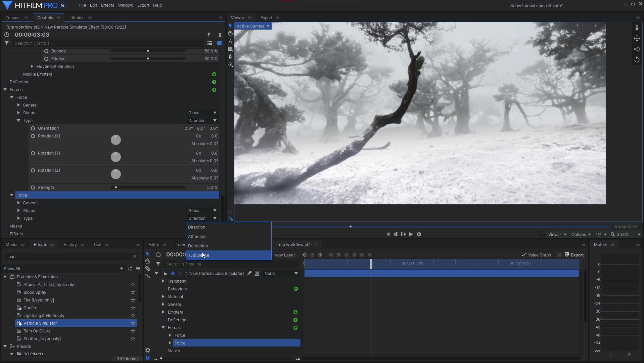Expand the Transform property in timeline
The width and height of the screenshot is (644, 363).
163,281
